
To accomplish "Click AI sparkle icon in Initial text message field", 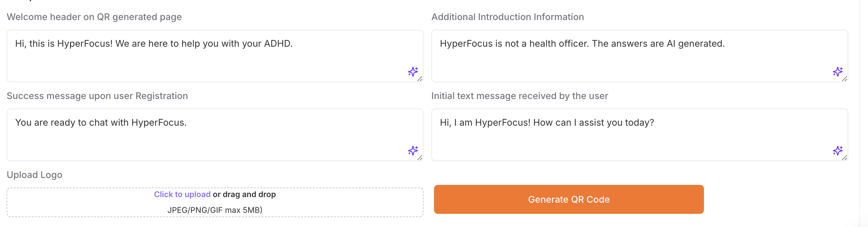I will click(x=837, y=150).
